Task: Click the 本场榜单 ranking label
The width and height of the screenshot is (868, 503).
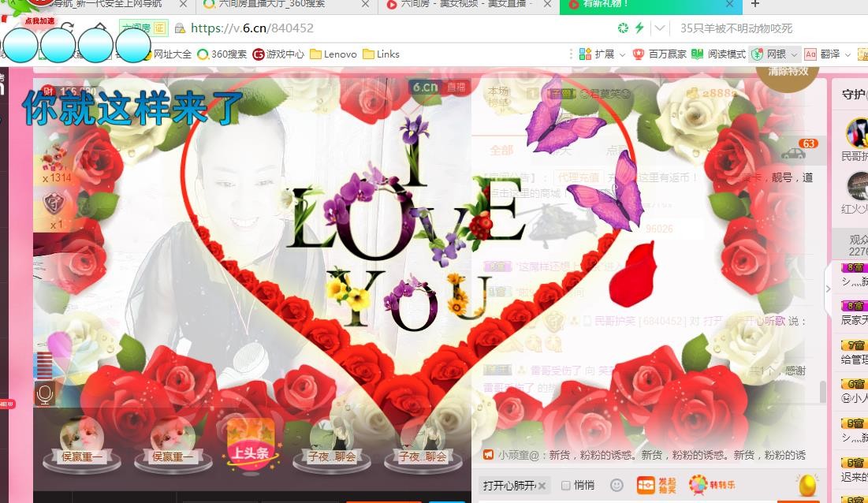Action: point(498,96)
